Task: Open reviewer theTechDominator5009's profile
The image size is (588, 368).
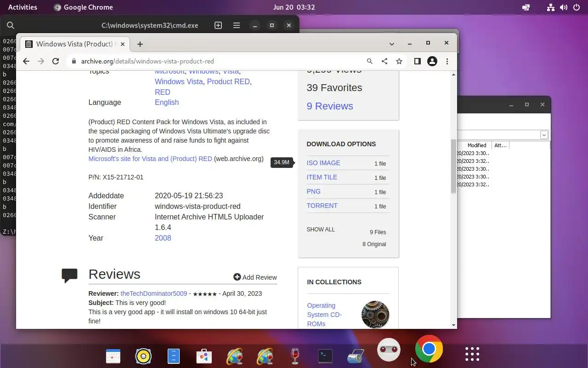Action: [x=154, y=293]
